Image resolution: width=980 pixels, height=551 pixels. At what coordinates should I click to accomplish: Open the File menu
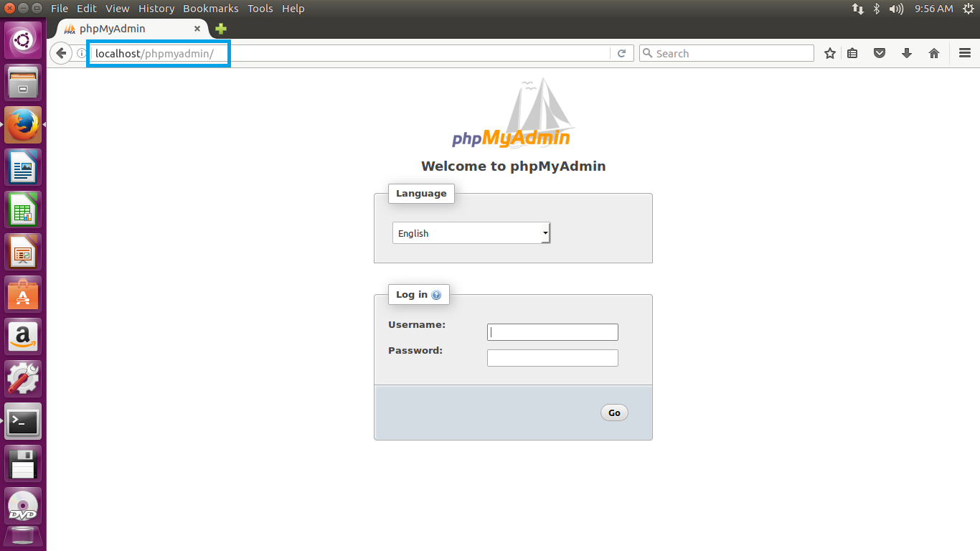60,9
